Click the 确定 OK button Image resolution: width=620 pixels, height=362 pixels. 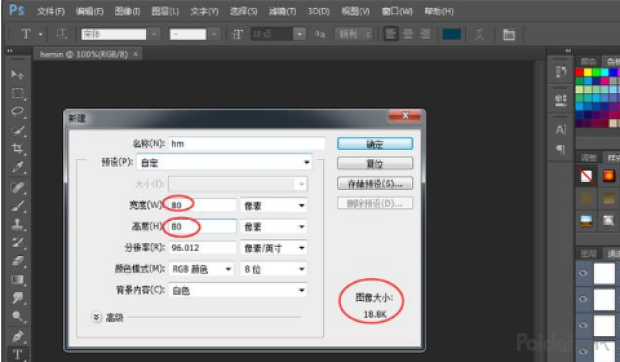375,143
